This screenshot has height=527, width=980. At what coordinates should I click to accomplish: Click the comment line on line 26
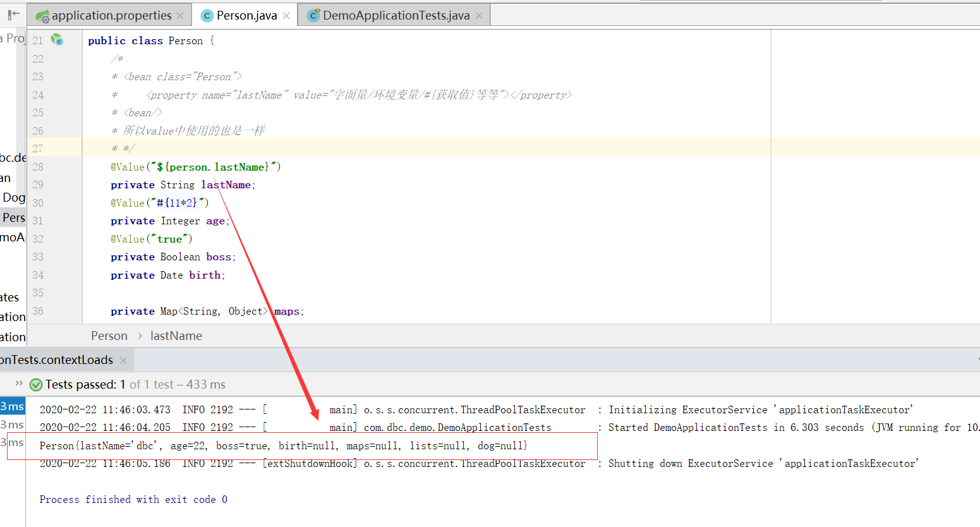click(x=188, y=131)
